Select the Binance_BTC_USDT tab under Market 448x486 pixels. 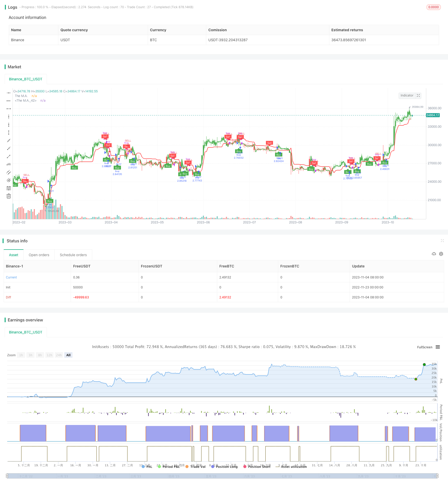(x=26, y=79)
